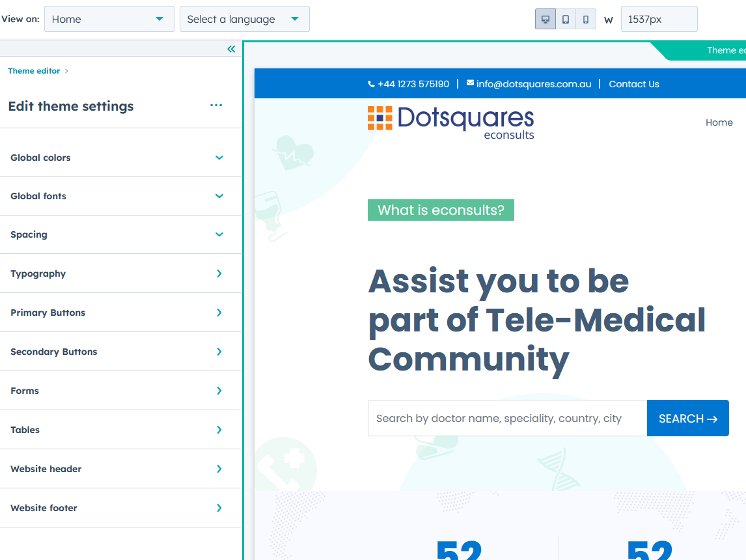This screenshot has height=560, width=746.
Task: Collapse the sidebar with double-chevron icon
Action: pyautogui.click(x=231, y=49)
